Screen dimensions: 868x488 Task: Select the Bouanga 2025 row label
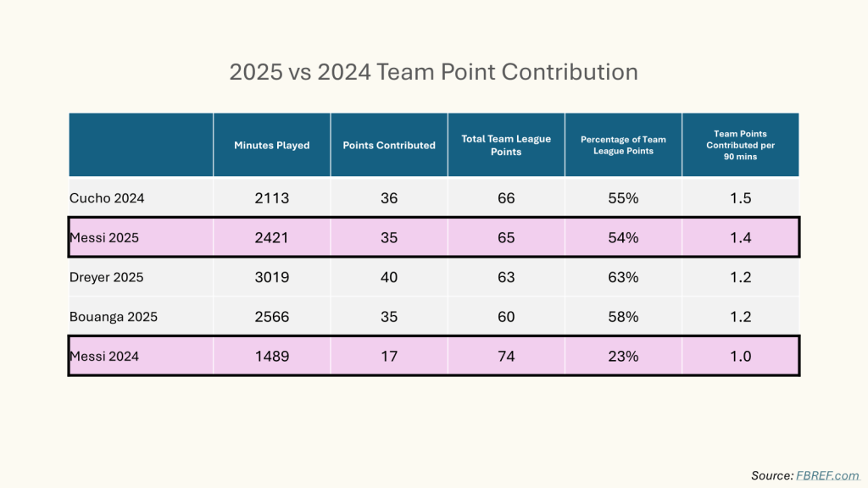tap(114, 317)
